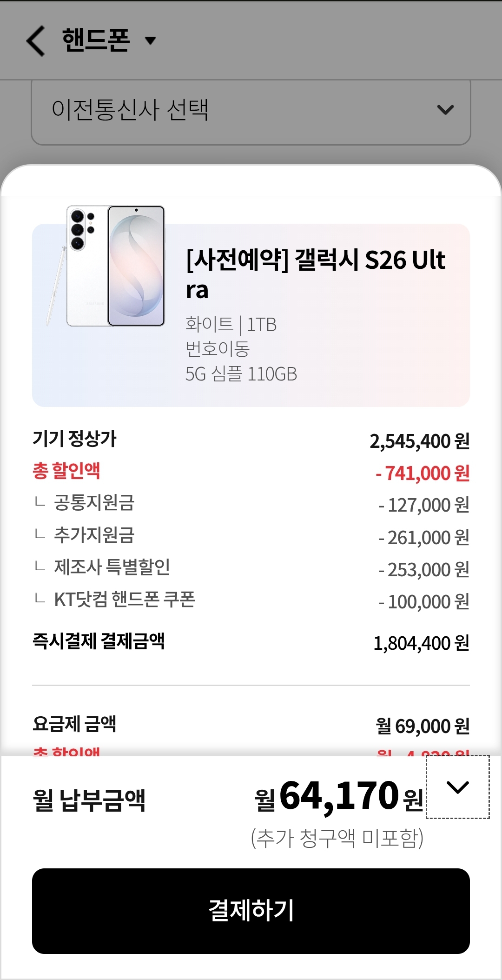Tap the back arrow in the header
This screenshot has height=980, width=502.
[x=36, y=41]
